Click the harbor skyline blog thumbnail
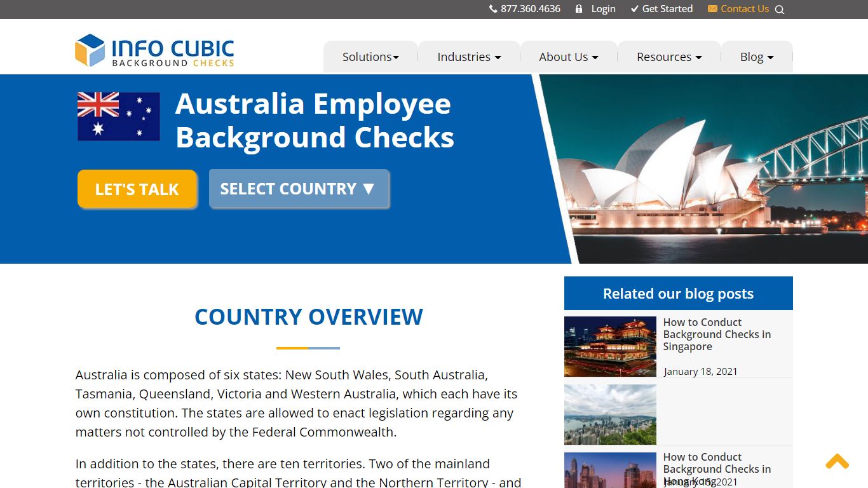 click(610, 414)
